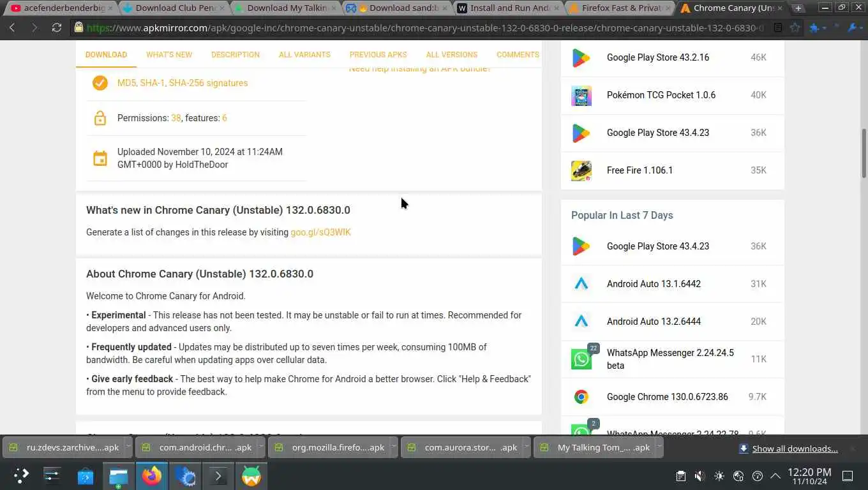Viewport: 868px width, 490px height.
Task: Open the terminal taskbar icon
Action: click(x=218, y=475)
